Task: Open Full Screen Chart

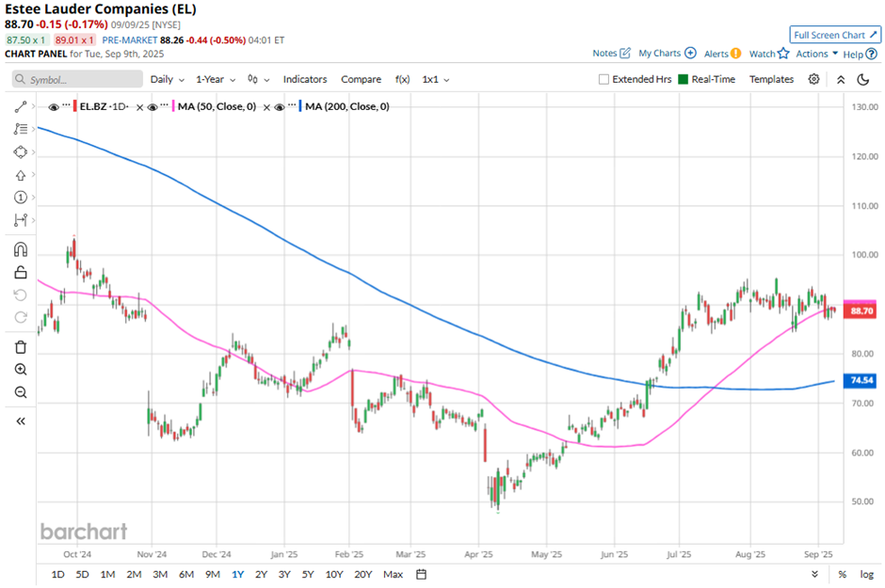Action: 835,35
